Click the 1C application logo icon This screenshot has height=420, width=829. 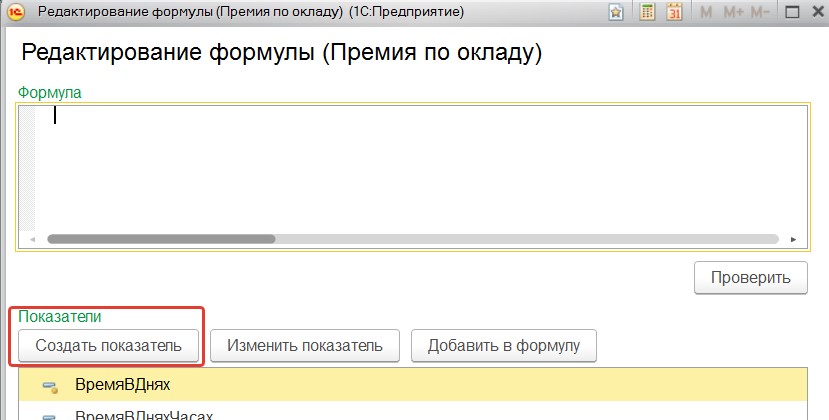click(16, 12)
